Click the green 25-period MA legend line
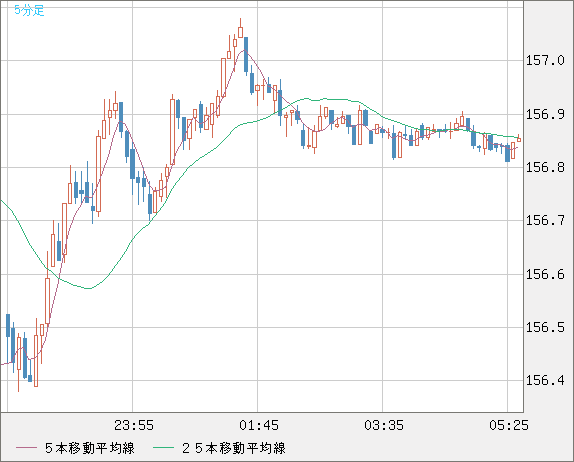The width and height of the screenshot is (574, 462). (163, 448)
